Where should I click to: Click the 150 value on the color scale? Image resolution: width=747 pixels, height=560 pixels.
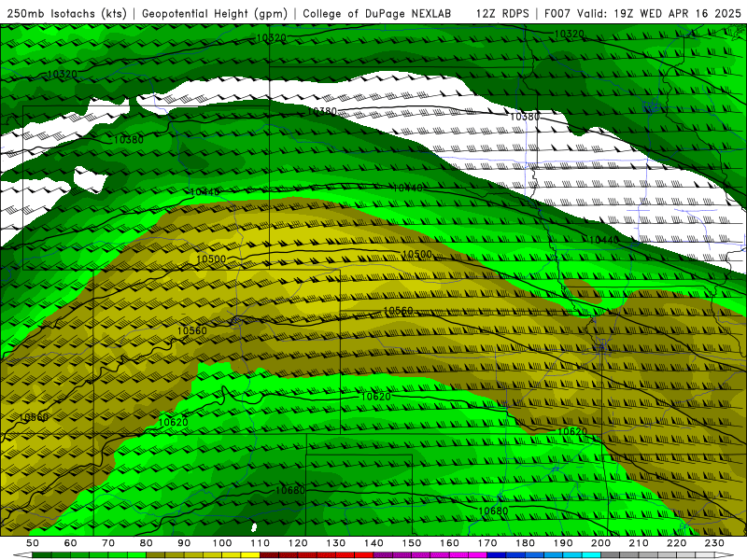click(412, 543)
